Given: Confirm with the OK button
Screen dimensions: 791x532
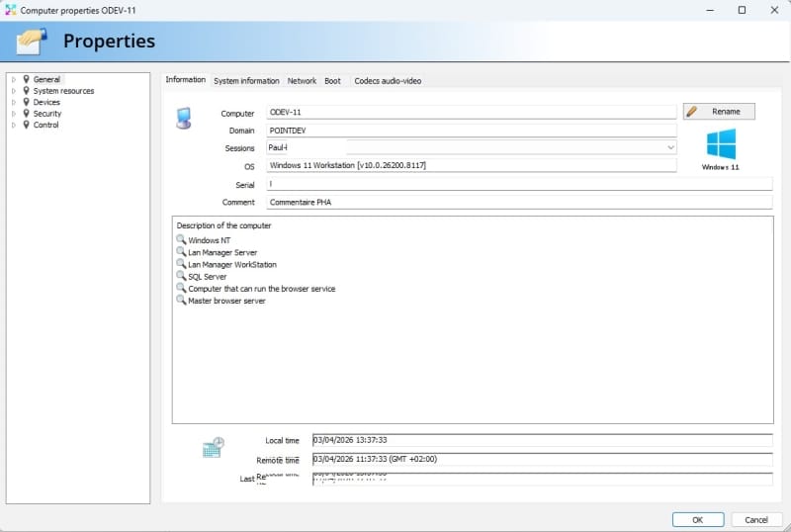Looking at the screenshot, I should (697, 519).
